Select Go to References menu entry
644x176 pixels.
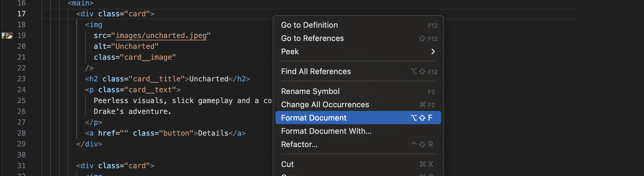click(312, 38)
